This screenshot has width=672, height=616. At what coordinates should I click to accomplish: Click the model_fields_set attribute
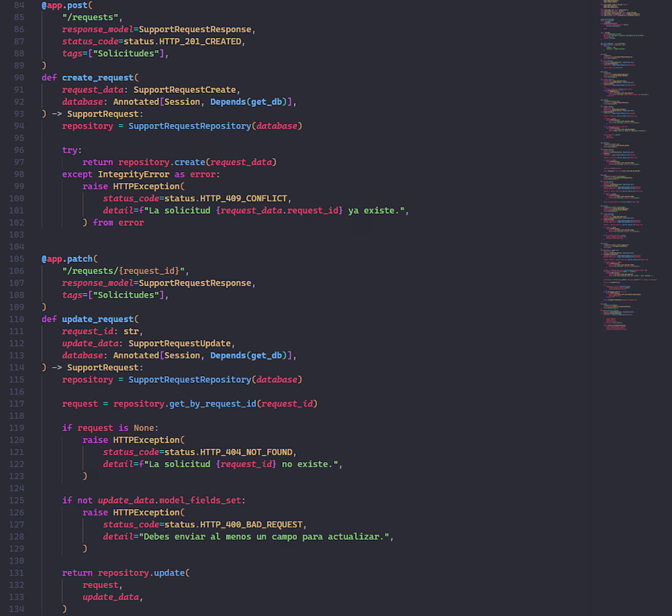pos(200,501)
